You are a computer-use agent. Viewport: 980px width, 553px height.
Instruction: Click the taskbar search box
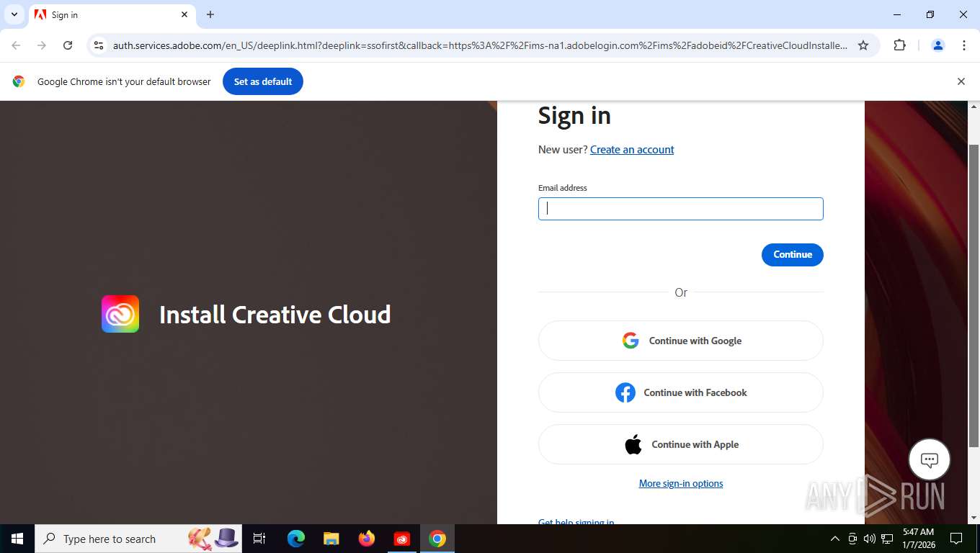(137, 539)
